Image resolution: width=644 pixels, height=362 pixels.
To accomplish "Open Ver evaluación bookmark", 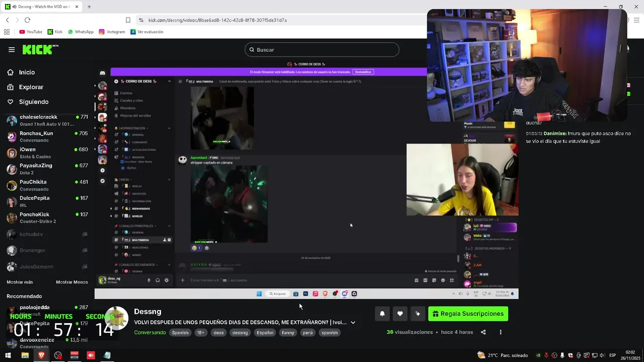I will coord(146,32).
